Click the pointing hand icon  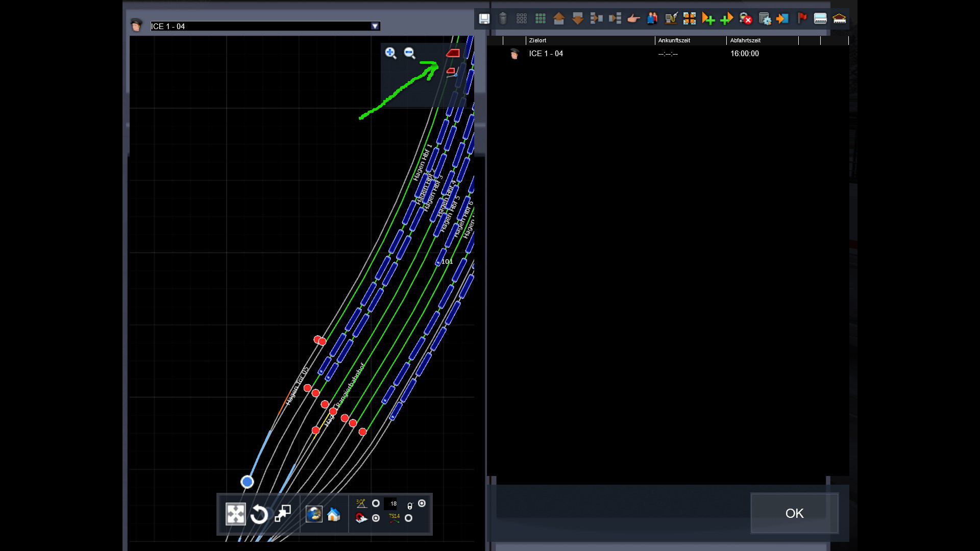coord(633,19)
